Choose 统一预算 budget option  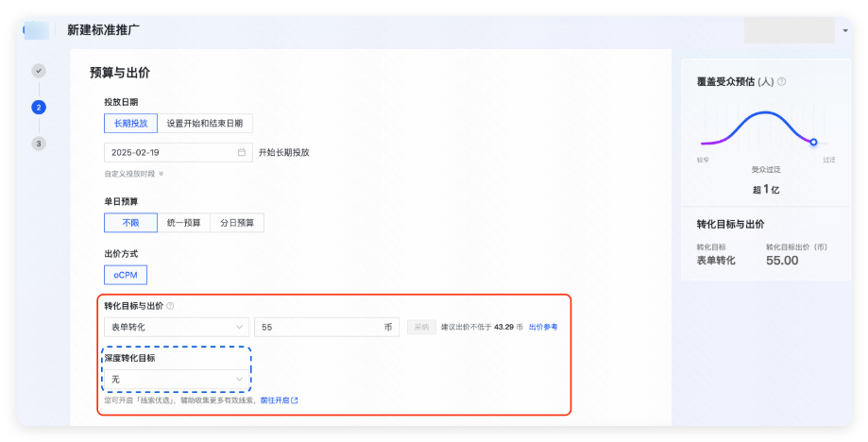click(184, 223)
